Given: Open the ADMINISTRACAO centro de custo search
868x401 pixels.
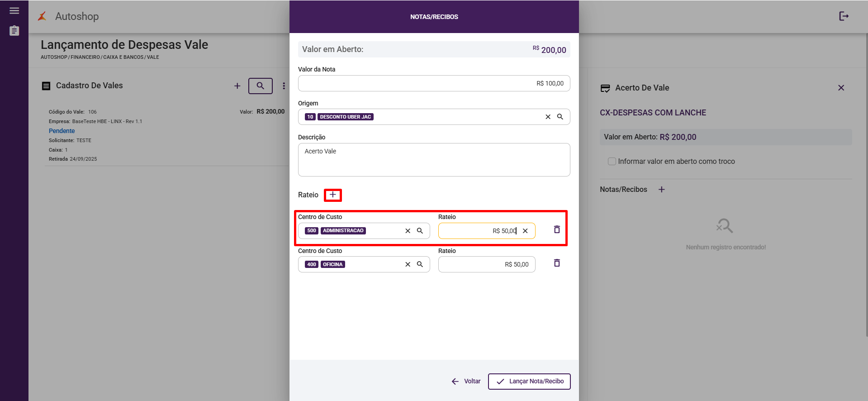Looking at the screenshot, I should click(x=420, y=231).
